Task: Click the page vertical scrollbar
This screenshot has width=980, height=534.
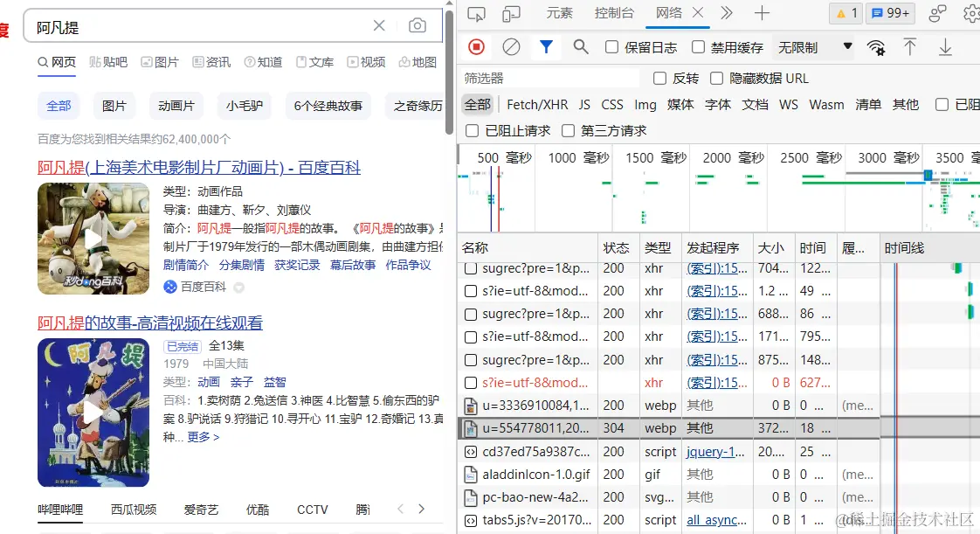Action: point(449,70)
